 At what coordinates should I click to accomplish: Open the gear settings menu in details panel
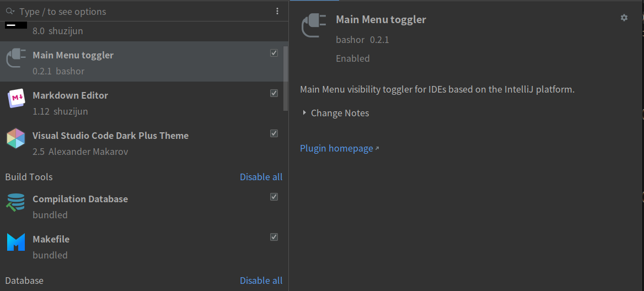pyautogui.click(x=624, y=18)
